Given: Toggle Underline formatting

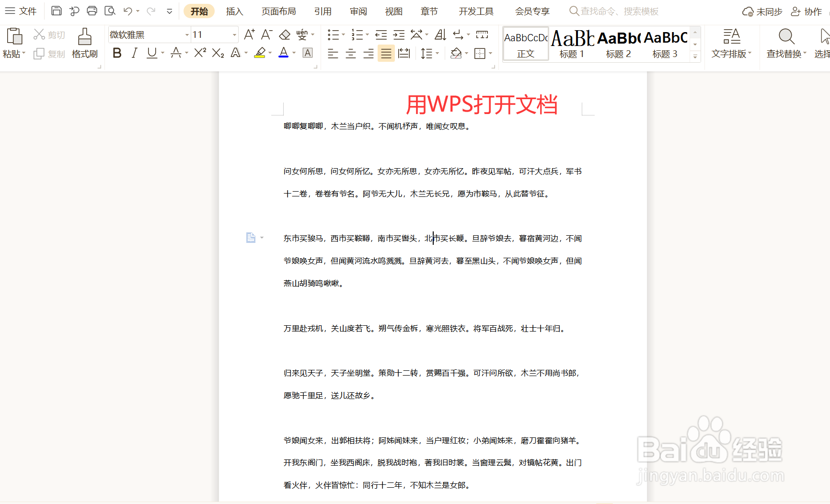Looking at the screenshot, I should [x=152, y=53].
